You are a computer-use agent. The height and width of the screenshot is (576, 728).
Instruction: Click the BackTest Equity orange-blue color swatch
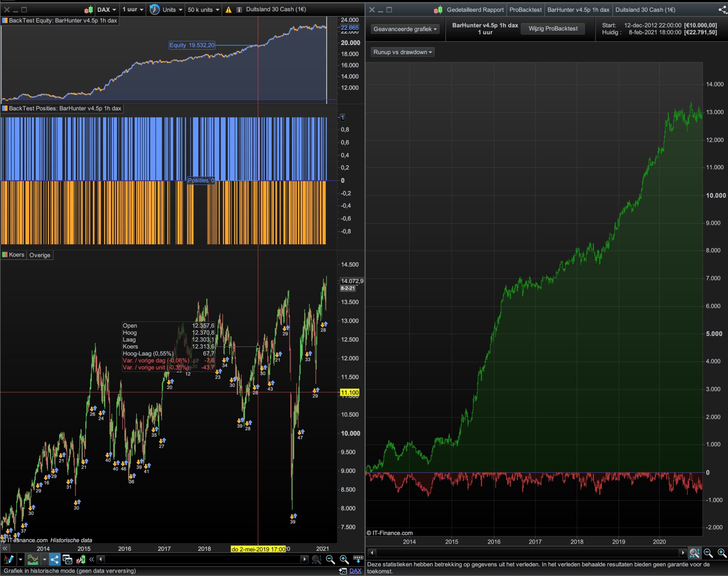[x=5, y=21]
